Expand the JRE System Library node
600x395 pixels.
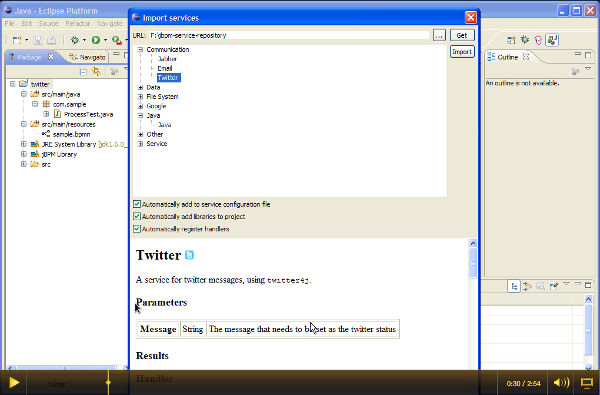(24, 144)
